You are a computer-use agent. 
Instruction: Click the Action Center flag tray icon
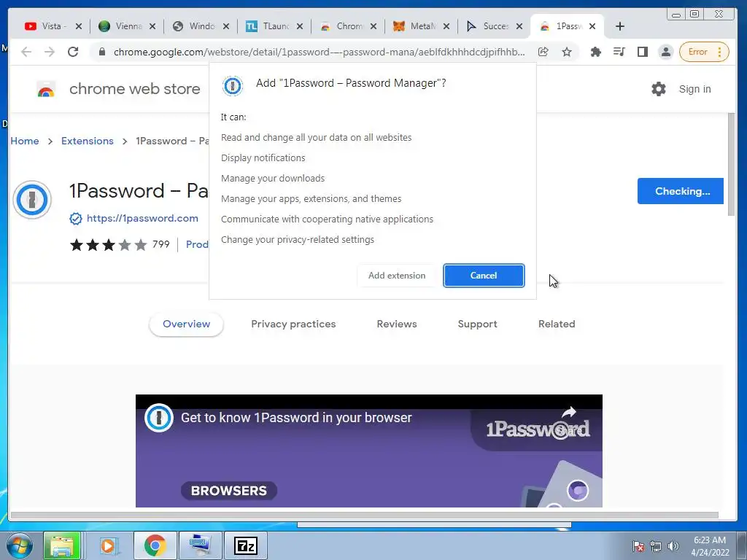638,546
